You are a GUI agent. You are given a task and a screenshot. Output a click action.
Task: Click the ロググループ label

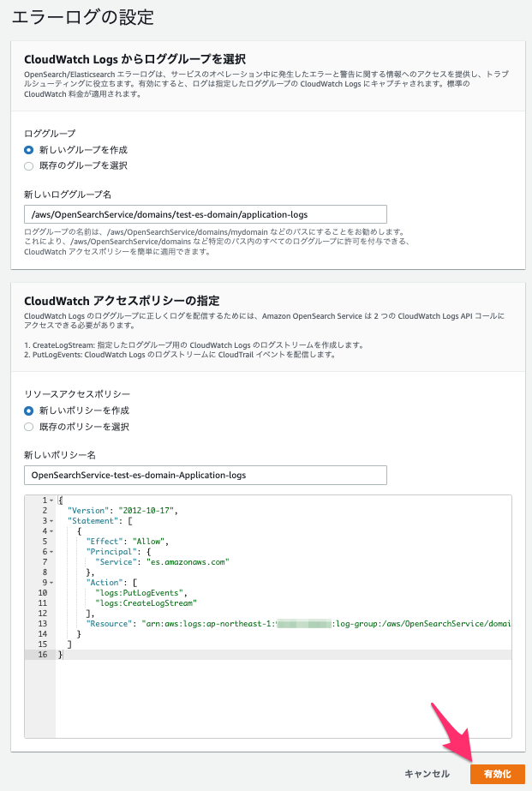pos(50,134)
